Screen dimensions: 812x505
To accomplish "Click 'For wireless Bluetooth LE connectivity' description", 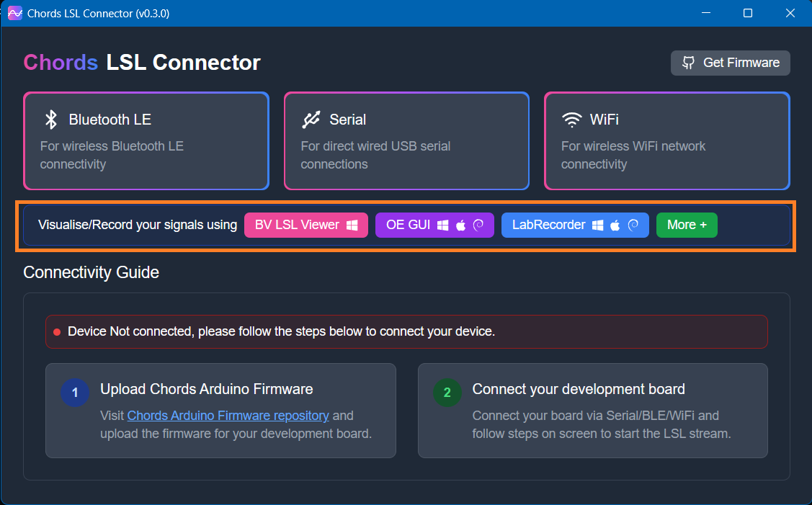I will pyautogui.click(x=112, y=155).
